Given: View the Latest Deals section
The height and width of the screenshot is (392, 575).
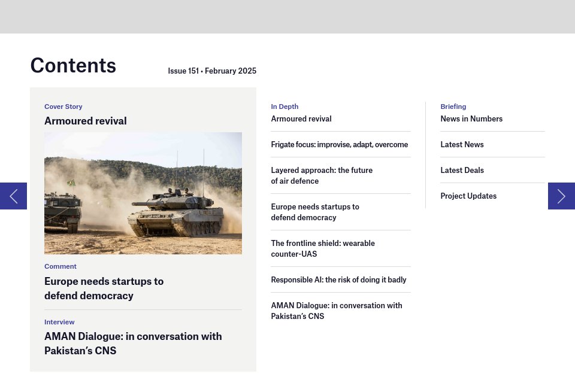Looking at the screenshot, I should coord(462,170).
